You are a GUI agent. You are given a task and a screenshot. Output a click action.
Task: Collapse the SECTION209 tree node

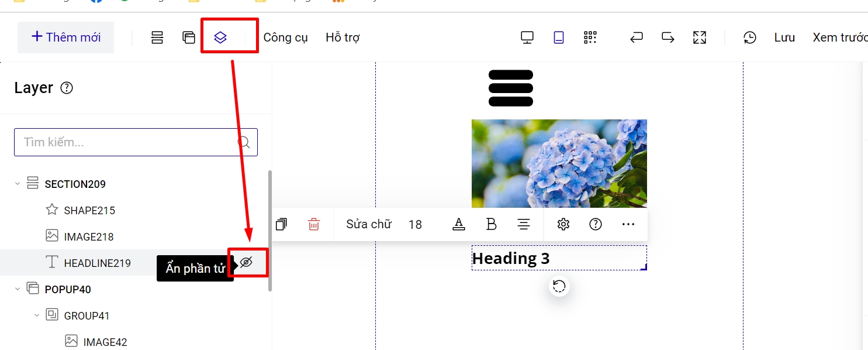point(18,184)
